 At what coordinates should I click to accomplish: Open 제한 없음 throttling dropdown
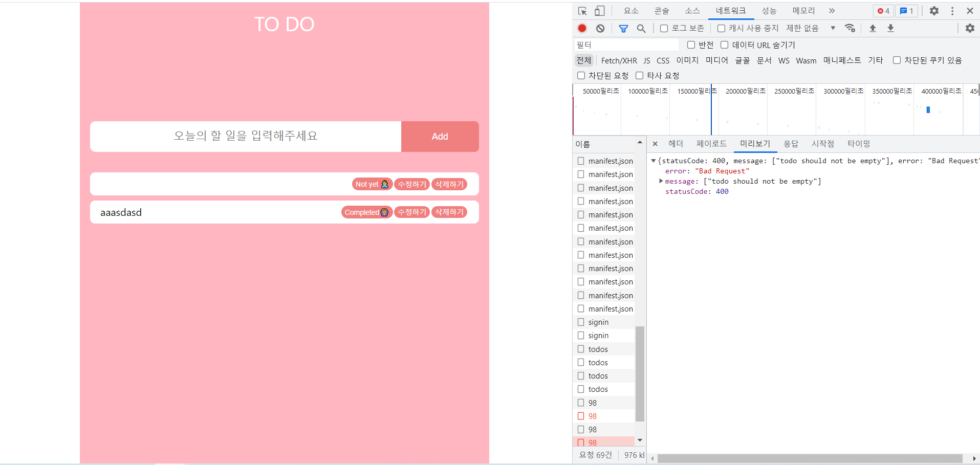(811, 28)
